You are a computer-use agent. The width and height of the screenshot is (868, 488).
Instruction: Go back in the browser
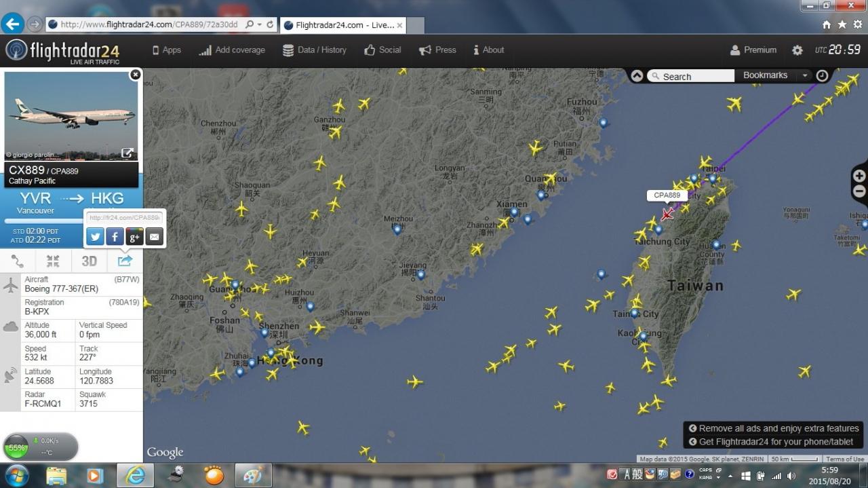tap(12, 24)
